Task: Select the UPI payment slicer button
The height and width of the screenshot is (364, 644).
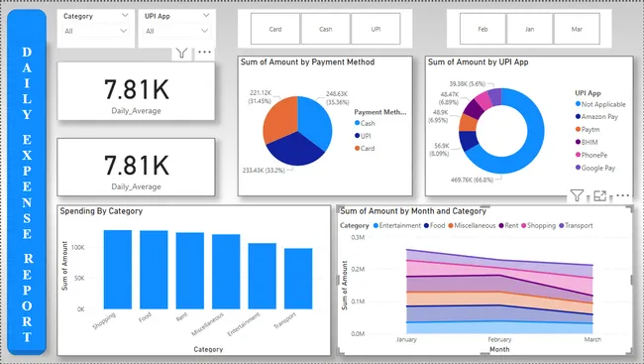Action: point(376,29)
